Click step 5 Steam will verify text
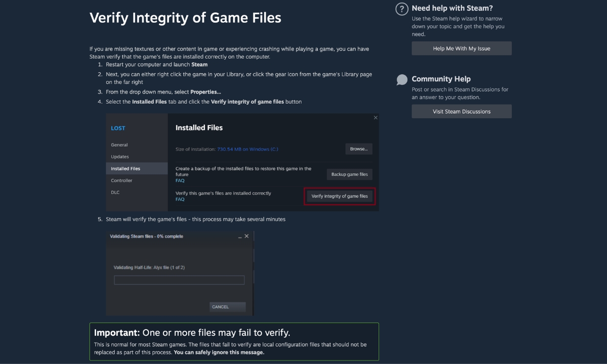Screen dimensions: 607x364 195,219
